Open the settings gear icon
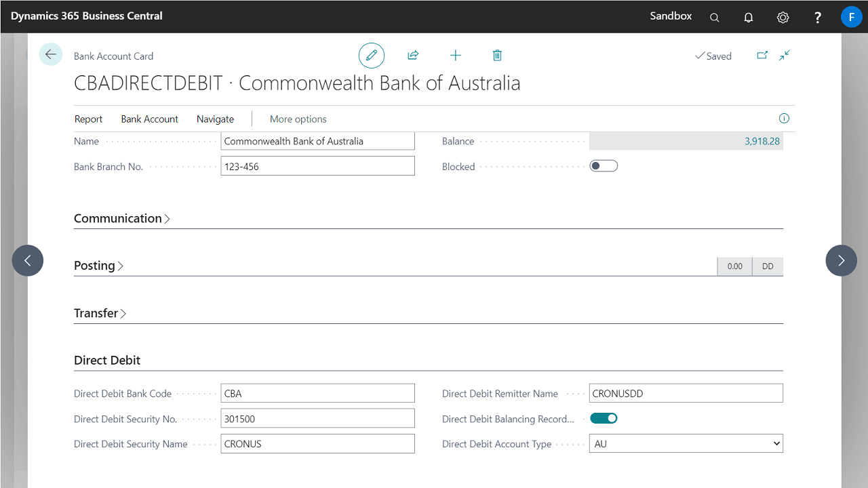The image size is (868, 488). pyautogui.click(x=783, y=17)
